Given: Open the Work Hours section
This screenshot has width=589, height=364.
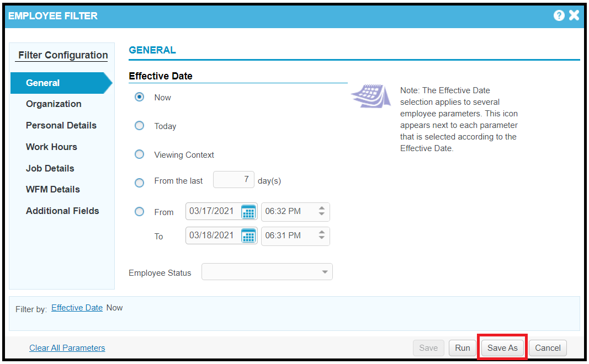Looking at the screenshot, I should tap(51, 147).
